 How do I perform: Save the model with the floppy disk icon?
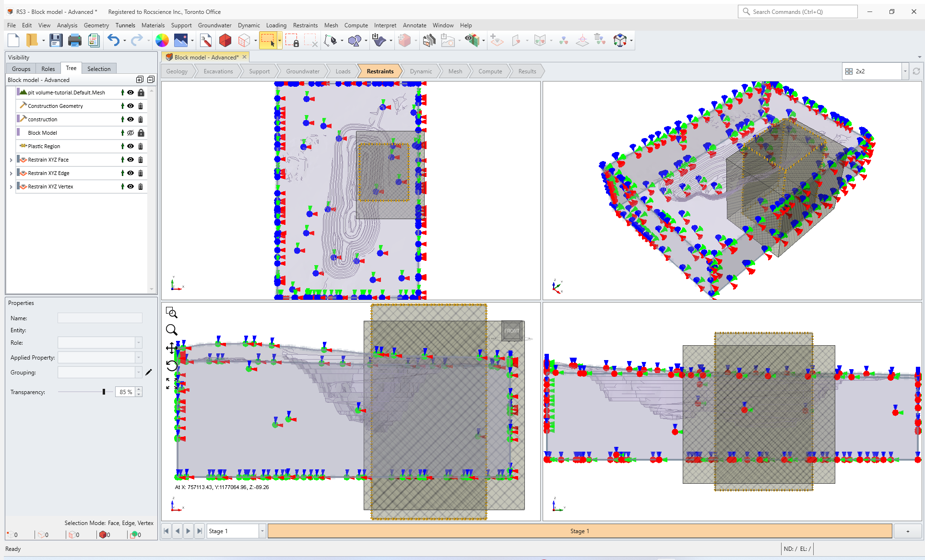tap(56, 41)
